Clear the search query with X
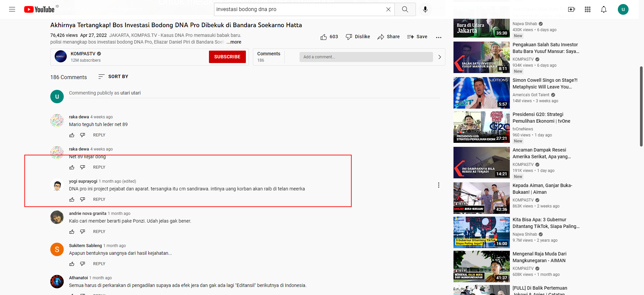Image resolution: width=644 pixels, height=295 pixels. point(388,9)
